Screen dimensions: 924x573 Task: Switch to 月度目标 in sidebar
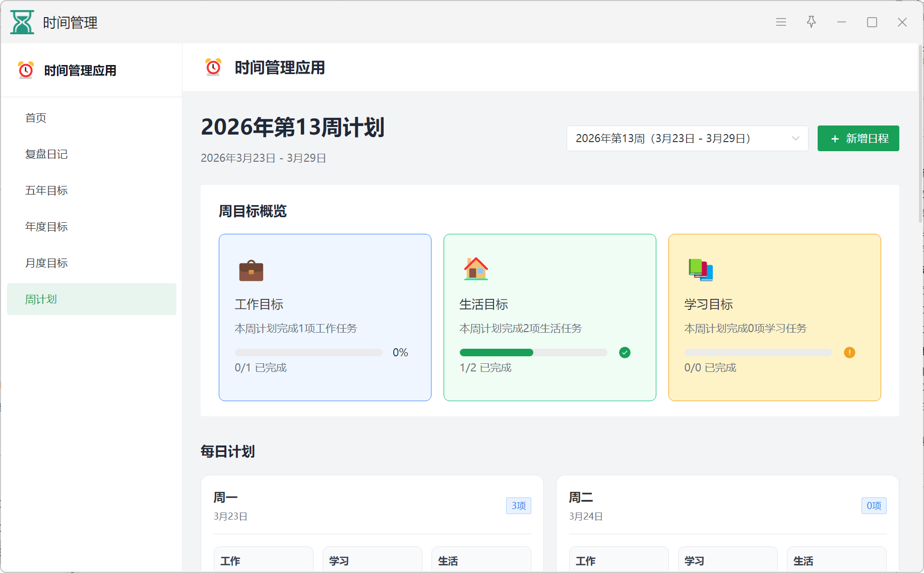click(46, 263)
